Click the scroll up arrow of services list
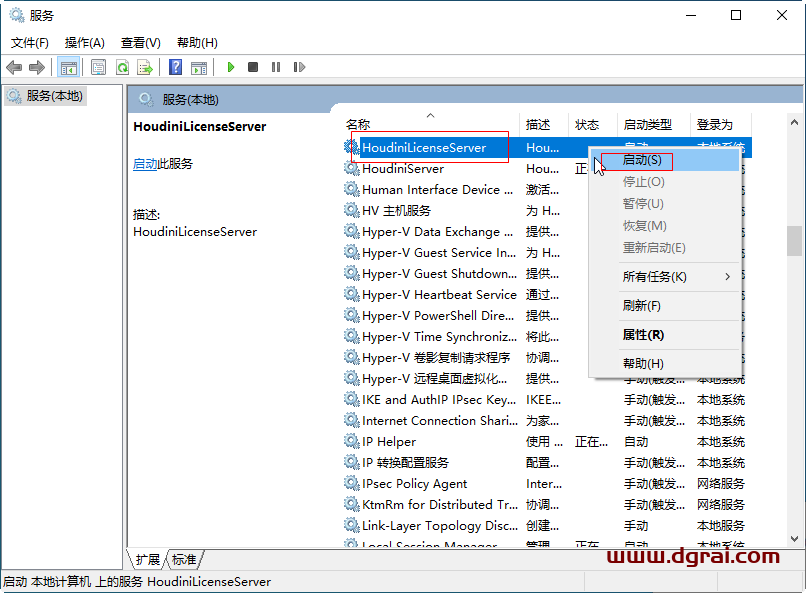The width and height of the screenshot is (806, 593). point(794,122)
